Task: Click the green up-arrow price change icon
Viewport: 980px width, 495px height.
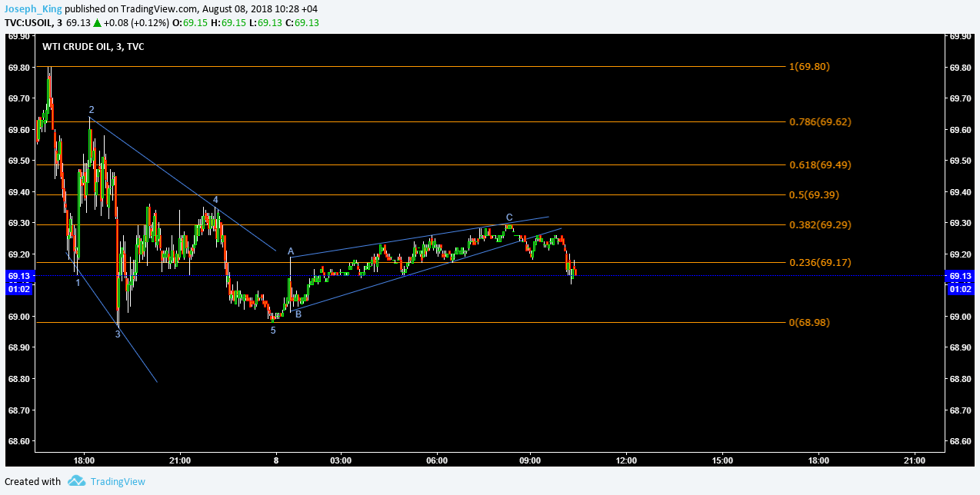Action: [97, 22]
